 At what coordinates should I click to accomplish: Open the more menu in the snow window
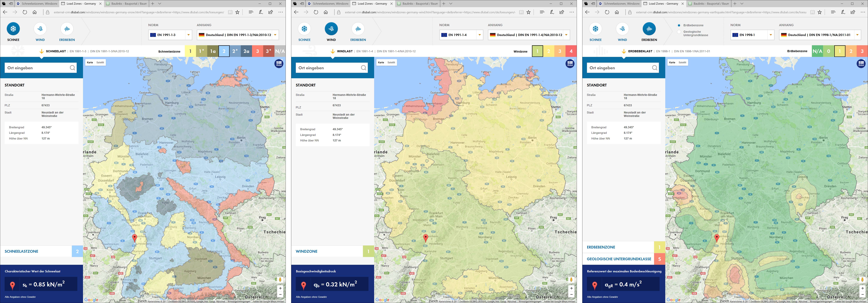point(281,12)
